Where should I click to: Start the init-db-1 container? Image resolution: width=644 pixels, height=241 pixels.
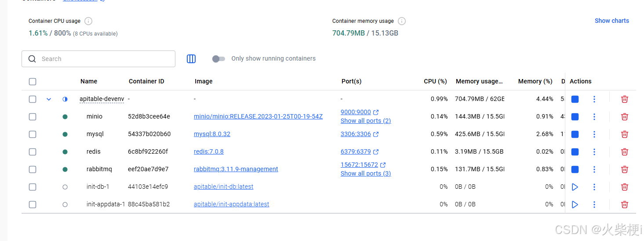coord(575,187)
